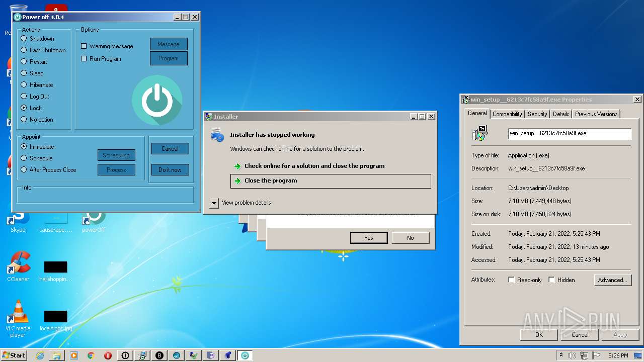
Task: Select the Restart action
Action: [24, 62]
